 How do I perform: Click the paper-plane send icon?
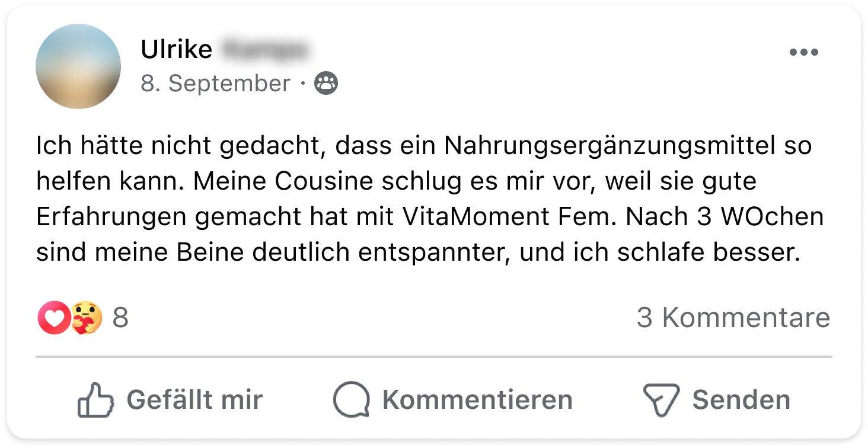[661, 400]
